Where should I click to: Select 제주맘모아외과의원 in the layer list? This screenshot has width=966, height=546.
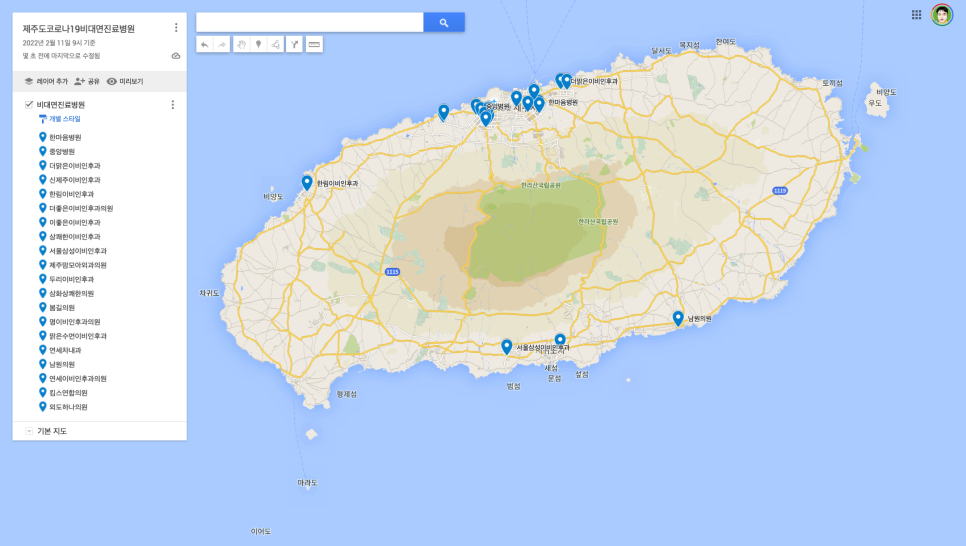tap(78, 265)
